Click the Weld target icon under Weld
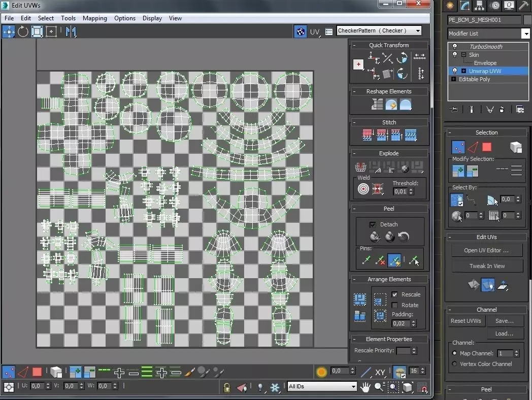Viewport: 532px width, 400px height. [363, 189]
